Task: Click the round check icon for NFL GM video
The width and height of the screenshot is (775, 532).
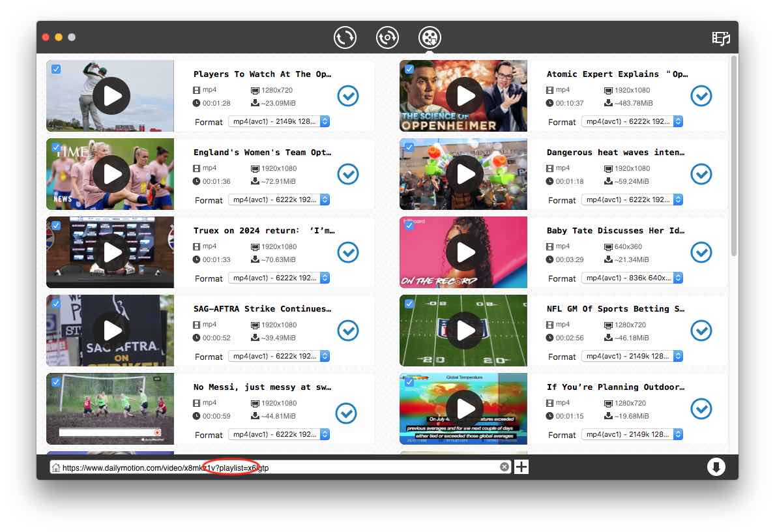Action: (701, 331)
